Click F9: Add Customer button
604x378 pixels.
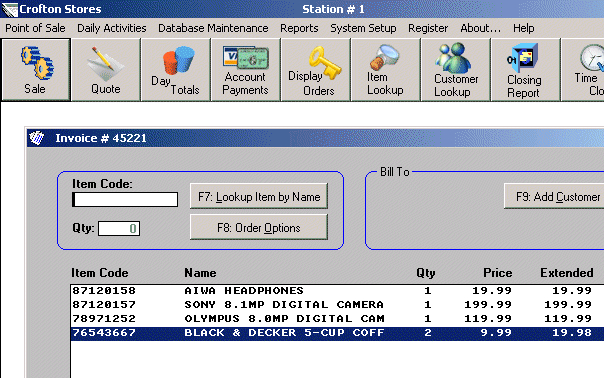(555, 197)
